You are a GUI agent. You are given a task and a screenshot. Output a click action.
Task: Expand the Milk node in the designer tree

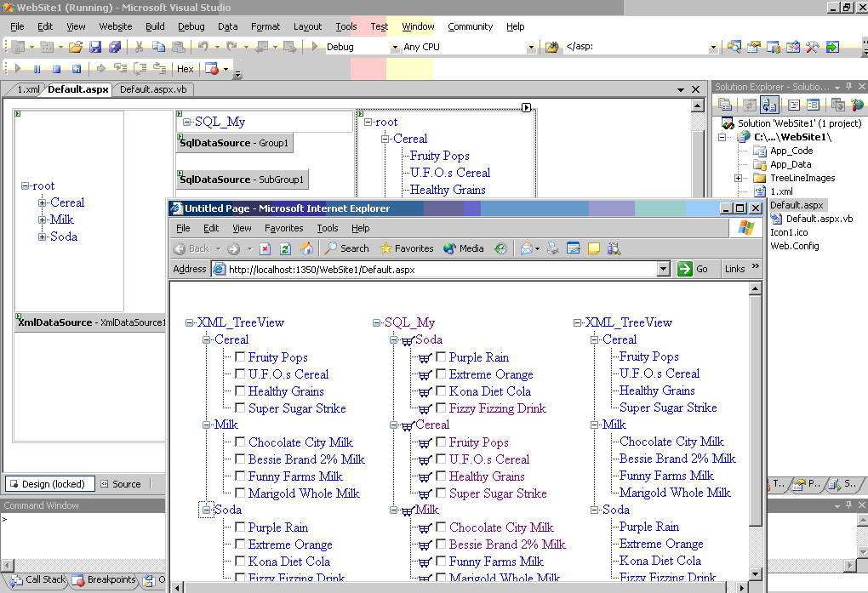[x=43, y=220]
